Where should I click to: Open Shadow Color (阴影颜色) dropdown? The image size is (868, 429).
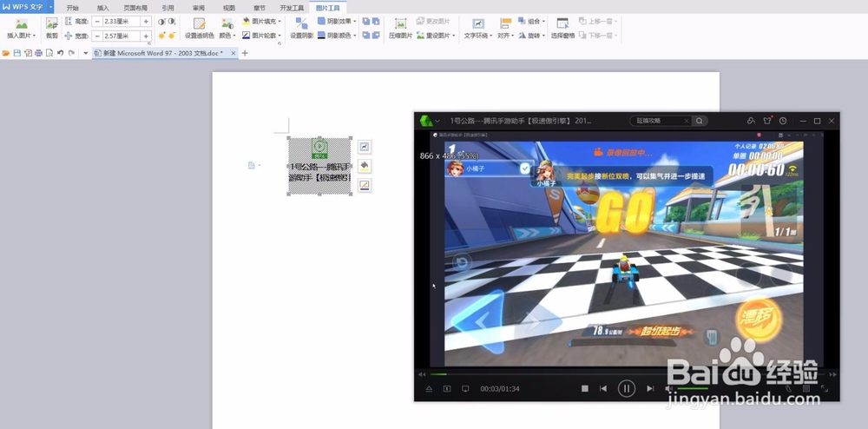click(337, 36)
